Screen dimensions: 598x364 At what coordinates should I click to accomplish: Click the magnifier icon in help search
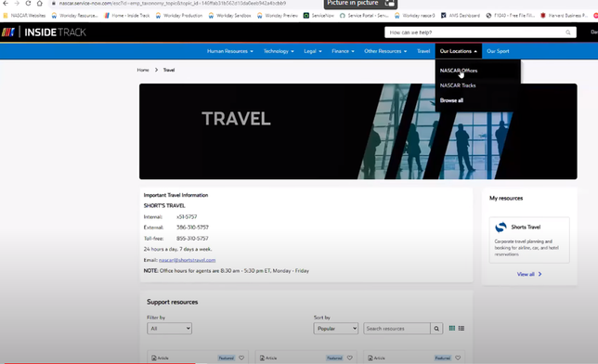pyautogui.click(x=568, y=32)
